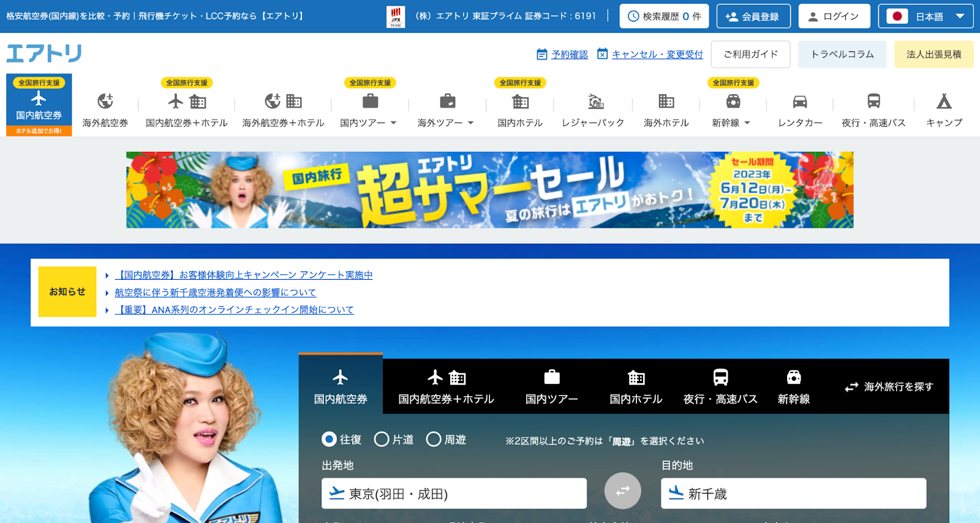Open the 国内ホテル building icon in top nav
This screenshot has width=980, height=523.
point(520,101)
